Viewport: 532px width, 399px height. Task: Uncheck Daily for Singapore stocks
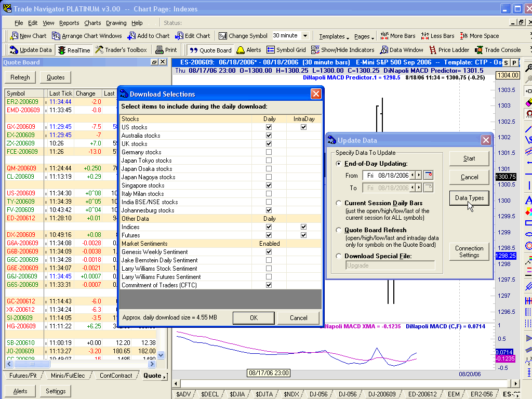point(269,185)
